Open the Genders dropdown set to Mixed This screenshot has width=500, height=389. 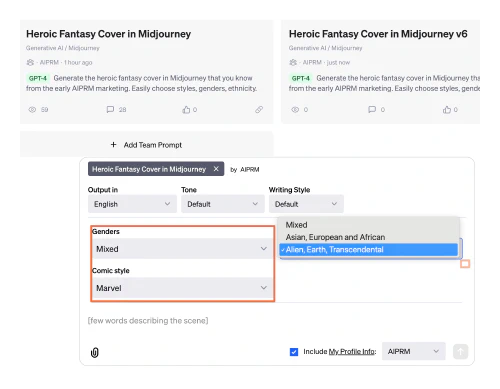tap(182, 249)
